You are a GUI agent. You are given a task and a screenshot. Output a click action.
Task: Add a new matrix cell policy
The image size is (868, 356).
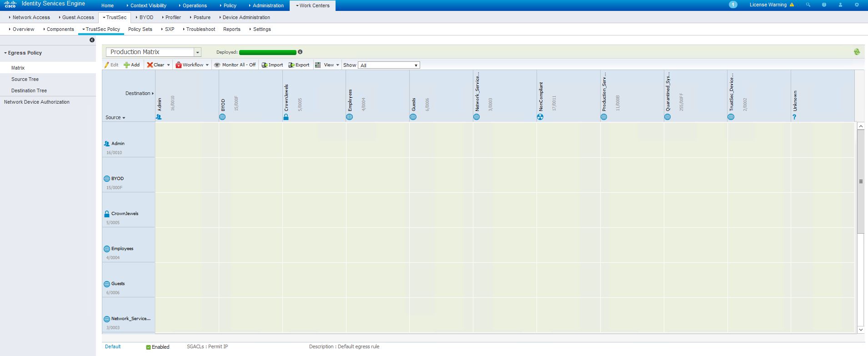[x=132, y=65]
